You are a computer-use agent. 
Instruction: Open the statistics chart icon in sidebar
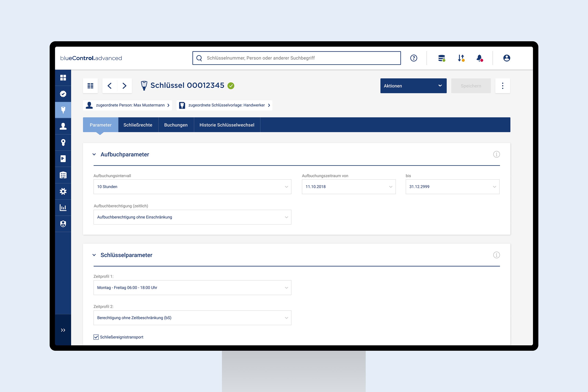coord(63,208)
